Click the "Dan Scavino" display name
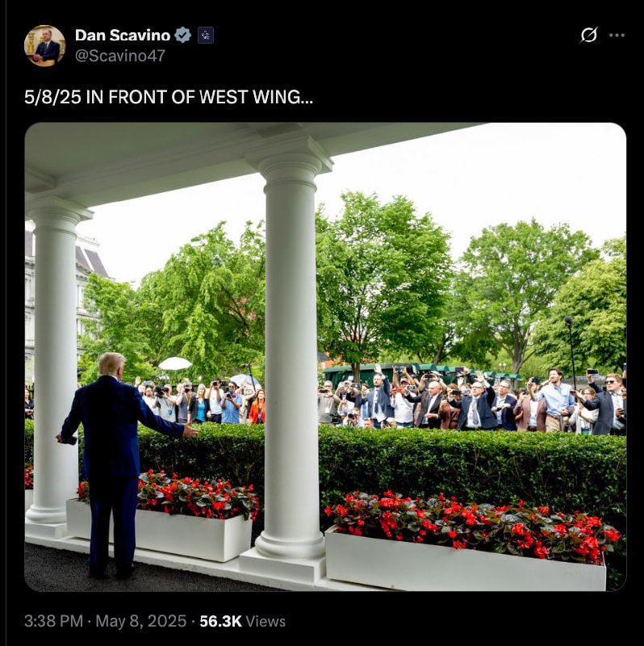 123,36
